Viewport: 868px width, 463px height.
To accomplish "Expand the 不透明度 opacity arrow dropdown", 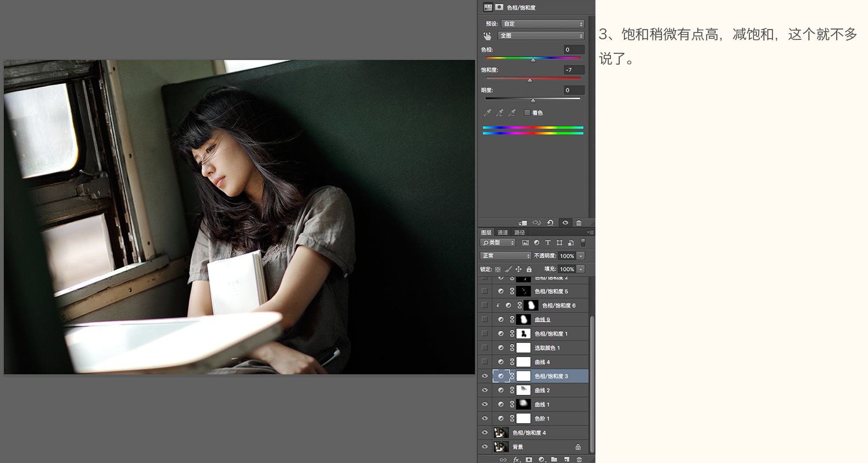I will [581, 256].
